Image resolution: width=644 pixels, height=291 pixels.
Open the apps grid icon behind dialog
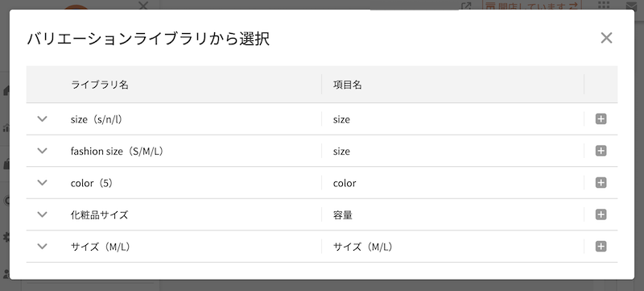point(604,5)
